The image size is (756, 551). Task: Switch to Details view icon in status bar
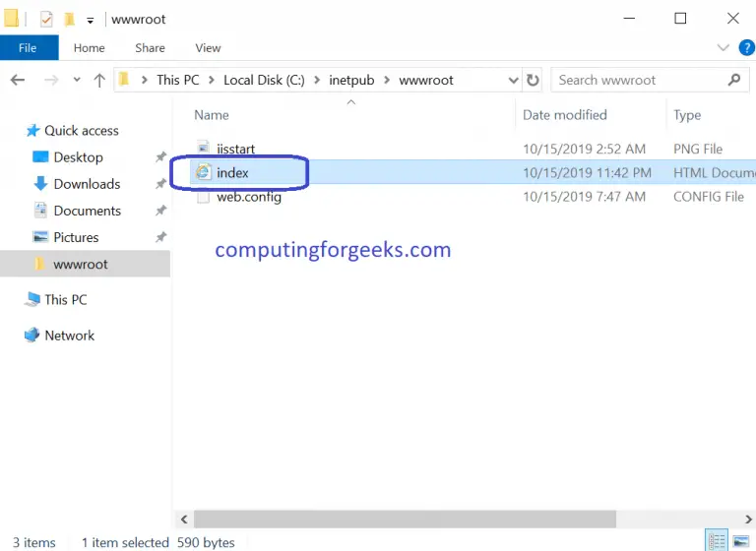click(x=718, y=541)
